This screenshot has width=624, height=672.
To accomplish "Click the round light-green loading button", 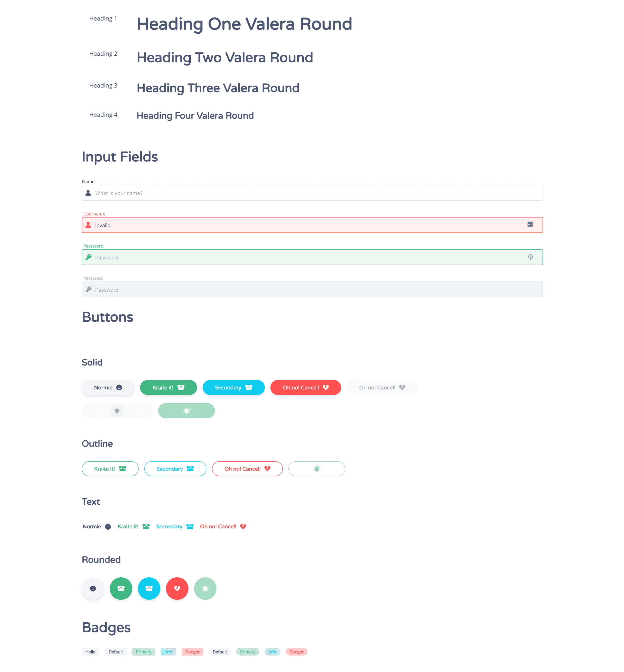I will click(x=205, y=588).
